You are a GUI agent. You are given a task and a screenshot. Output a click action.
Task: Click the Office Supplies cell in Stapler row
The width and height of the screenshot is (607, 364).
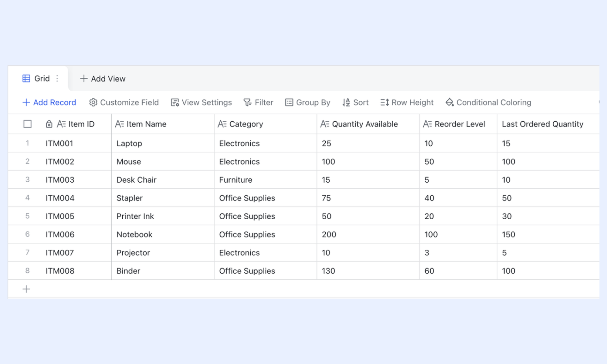coord(266,198)
